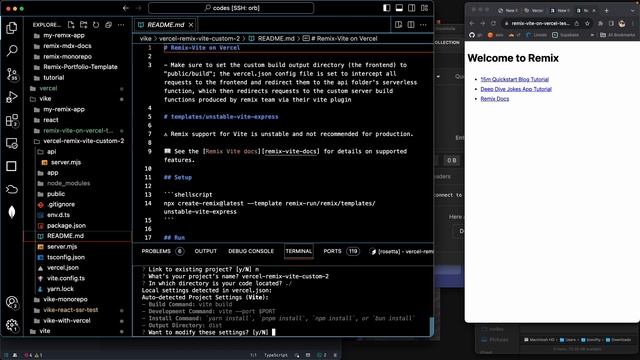
Task: Toggle the primary sidebar layout button
Action: (387, 8)
